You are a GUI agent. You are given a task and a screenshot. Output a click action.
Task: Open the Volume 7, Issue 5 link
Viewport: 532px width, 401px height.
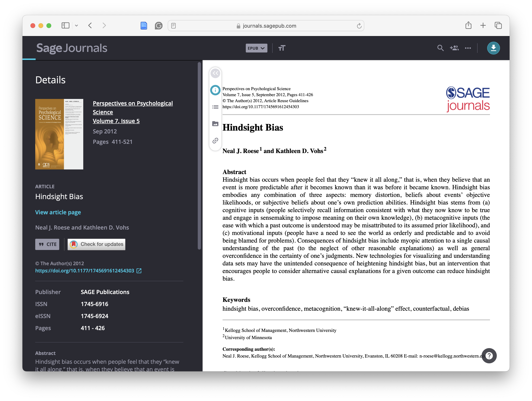click(x=116, y=121)
